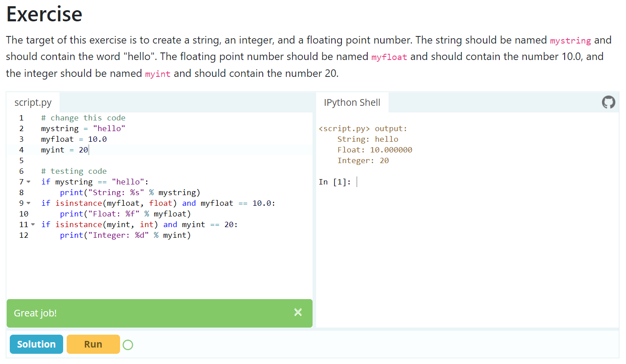Click the if isinstance(myfloat, float) line

point(158,203)
